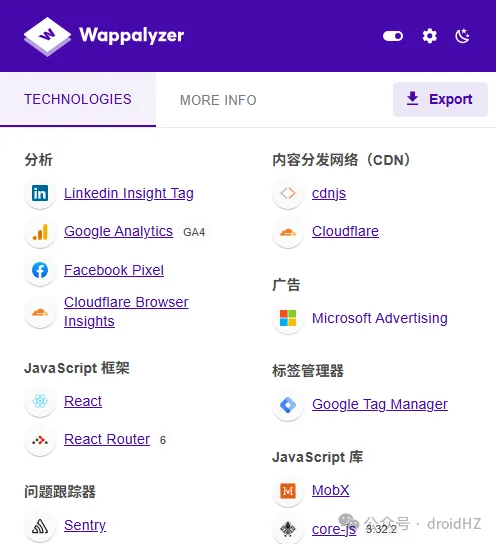The width and height of the screenshot is (496, 544).
Task: Click the Facebook Pixel logo icon
Action: pos(40,270)
